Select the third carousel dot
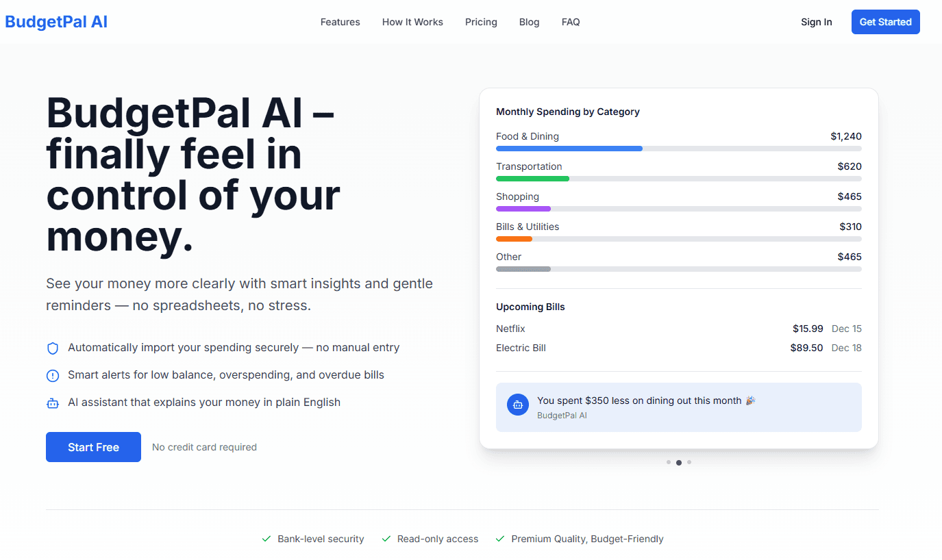Image resolution: width=942 pixels, height=560 pixels. [689, 462]
